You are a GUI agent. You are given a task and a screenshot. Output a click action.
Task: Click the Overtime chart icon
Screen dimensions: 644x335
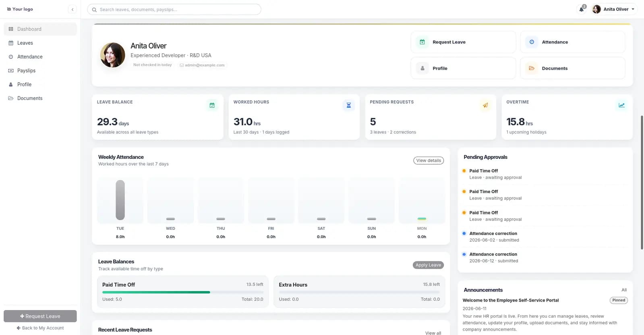[x=622, y=105]
